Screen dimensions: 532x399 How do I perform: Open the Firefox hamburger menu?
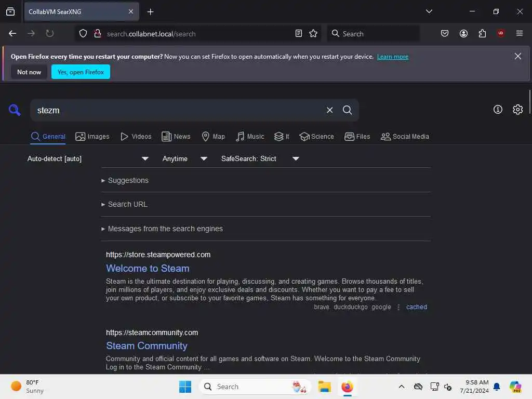click(520, 33)
